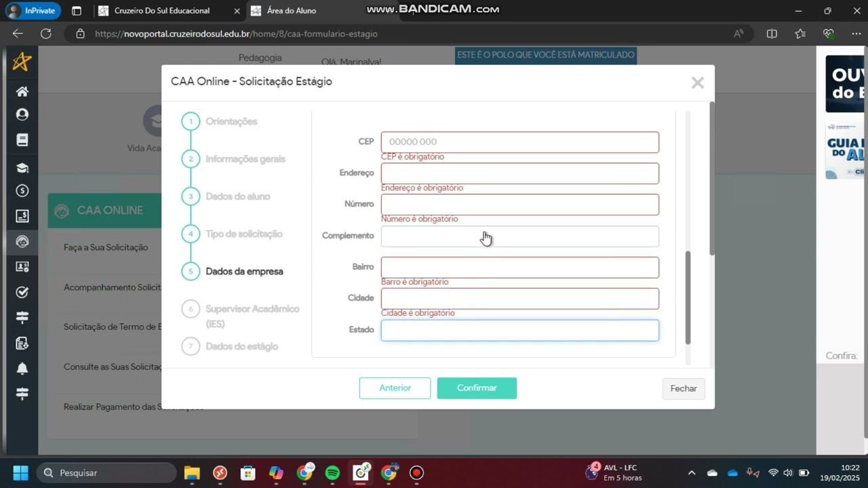View site info lock icon in address bar
This screenshot has height=488, width=868.
tap(80, 33)
